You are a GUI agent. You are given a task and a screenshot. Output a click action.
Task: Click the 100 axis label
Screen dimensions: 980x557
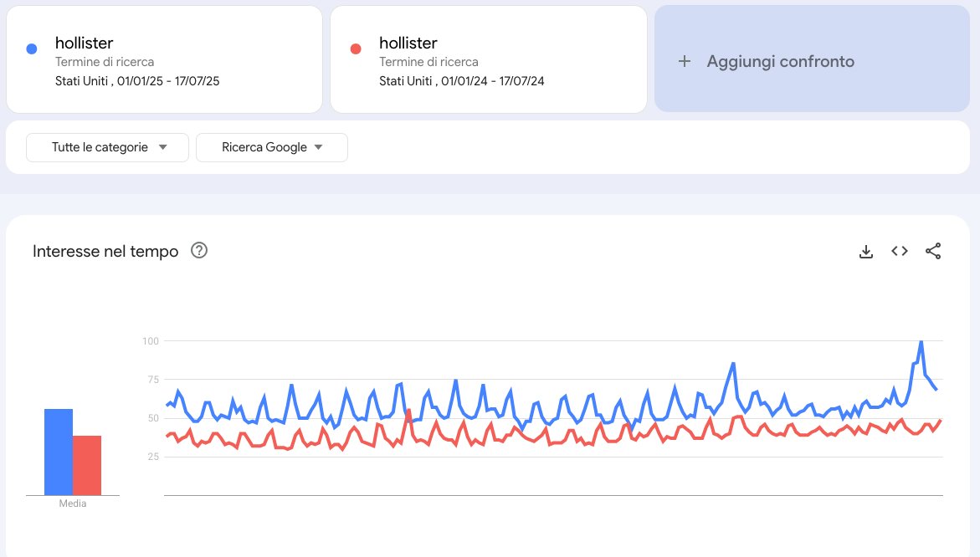pyautogui.click(x=151, y=341)
